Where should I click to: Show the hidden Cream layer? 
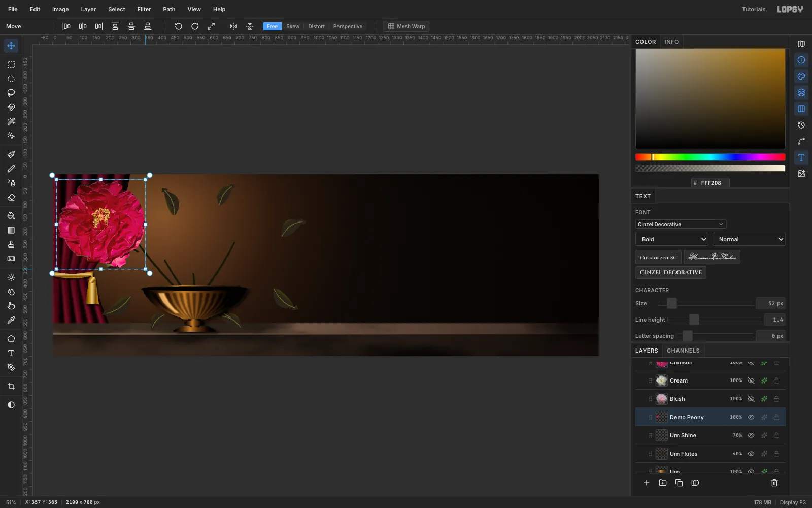[x=751, y=380]
